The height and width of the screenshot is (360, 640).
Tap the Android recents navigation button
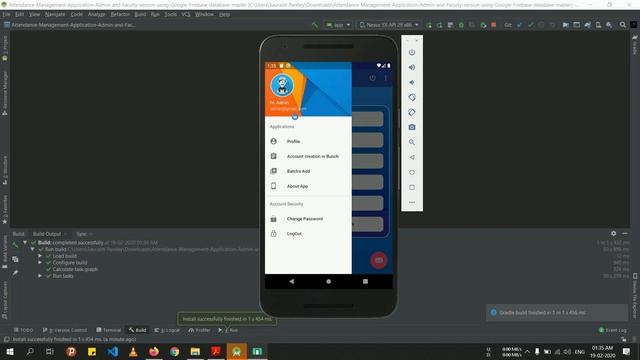point(365,281)
